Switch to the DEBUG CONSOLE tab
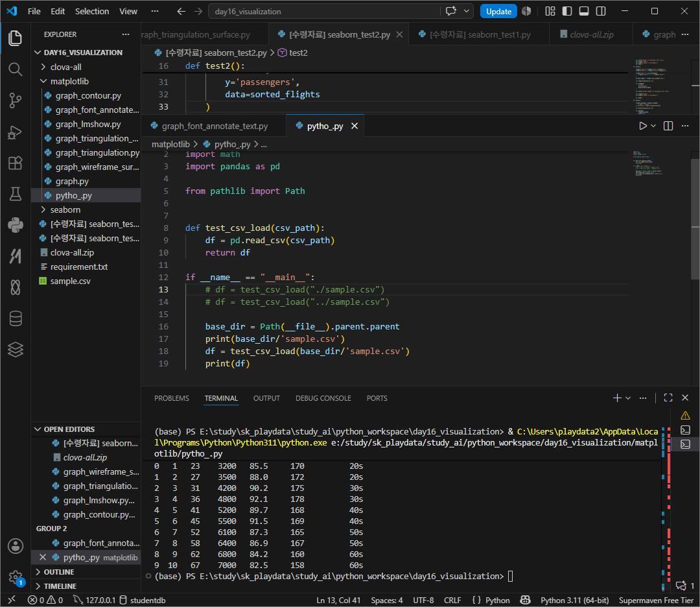The image size is (700, 607). point(323,398)
